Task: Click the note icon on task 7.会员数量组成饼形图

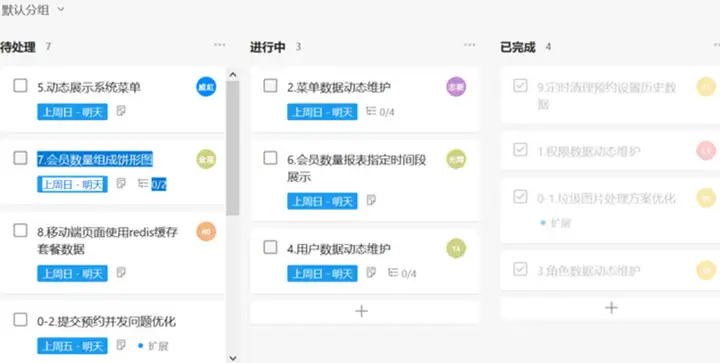Action: coord(121,184)
